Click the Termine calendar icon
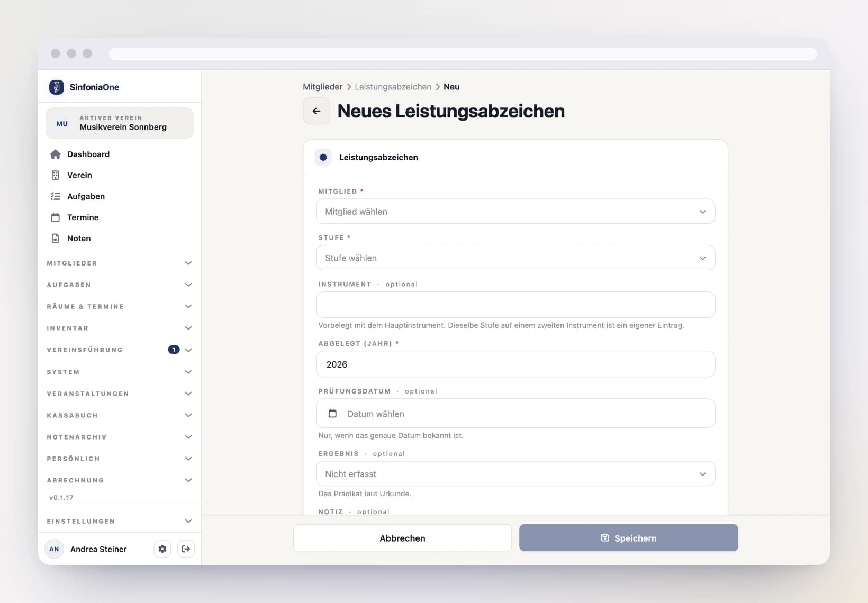868x603 pixels. [56, 217]
